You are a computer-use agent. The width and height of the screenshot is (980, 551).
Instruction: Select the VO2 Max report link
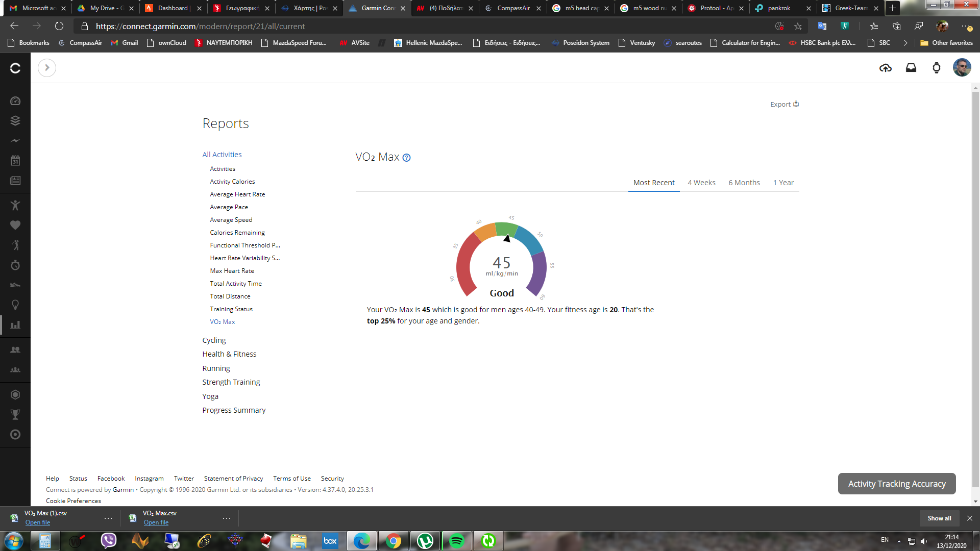pos(223,322)
